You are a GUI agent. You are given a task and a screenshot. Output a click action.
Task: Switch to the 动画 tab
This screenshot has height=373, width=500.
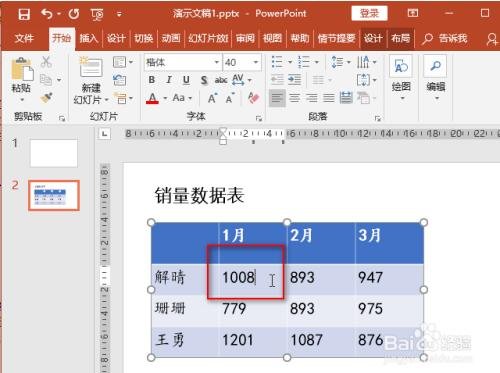171,38
